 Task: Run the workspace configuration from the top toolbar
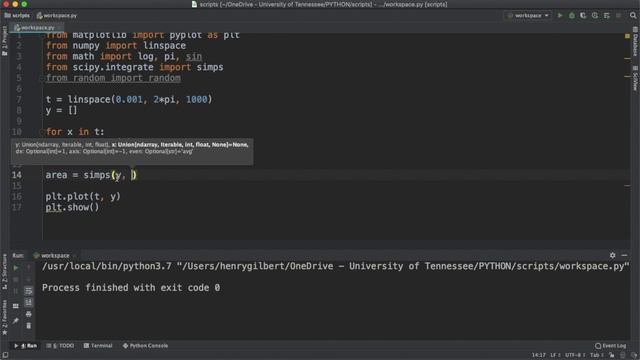coord(560,16)
